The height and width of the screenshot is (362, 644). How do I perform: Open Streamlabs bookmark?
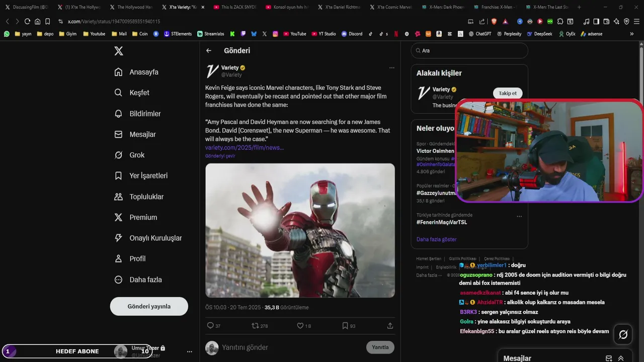point(211,34)
